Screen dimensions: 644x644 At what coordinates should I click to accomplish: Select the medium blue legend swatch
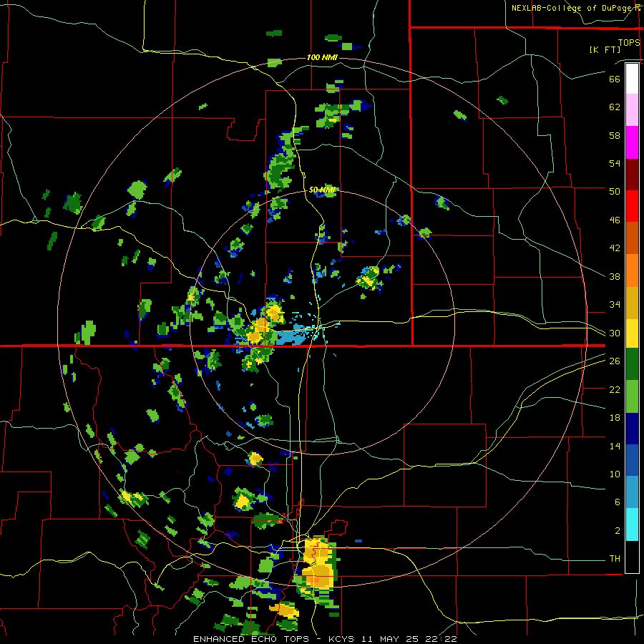[632, 460]
